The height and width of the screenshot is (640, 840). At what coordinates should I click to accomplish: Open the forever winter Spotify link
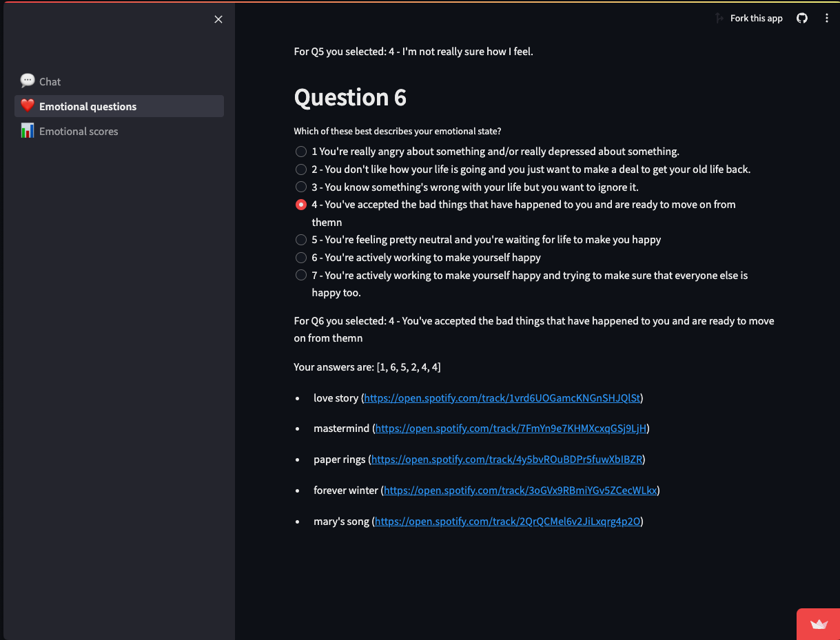pyautogui.click(x=520, y=491)
